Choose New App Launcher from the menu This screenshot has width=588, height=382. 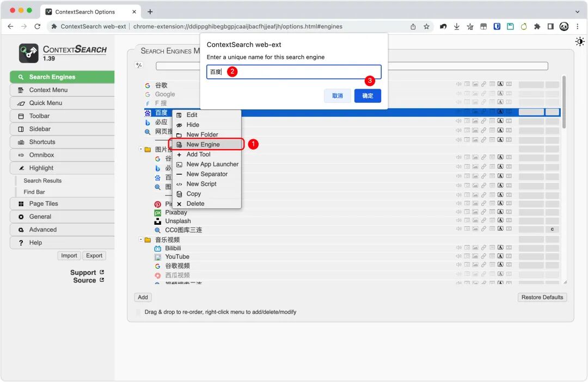click(x=207, y=164)
